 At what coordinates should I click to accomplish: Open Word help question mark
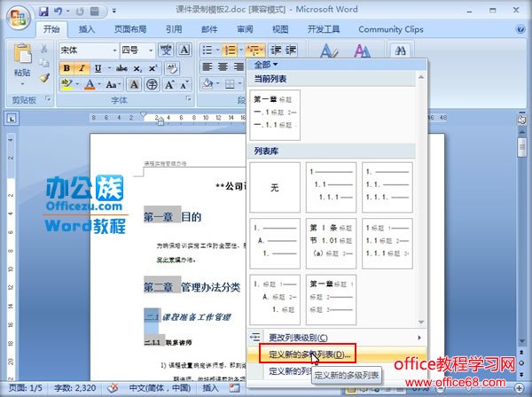point(520,29)
